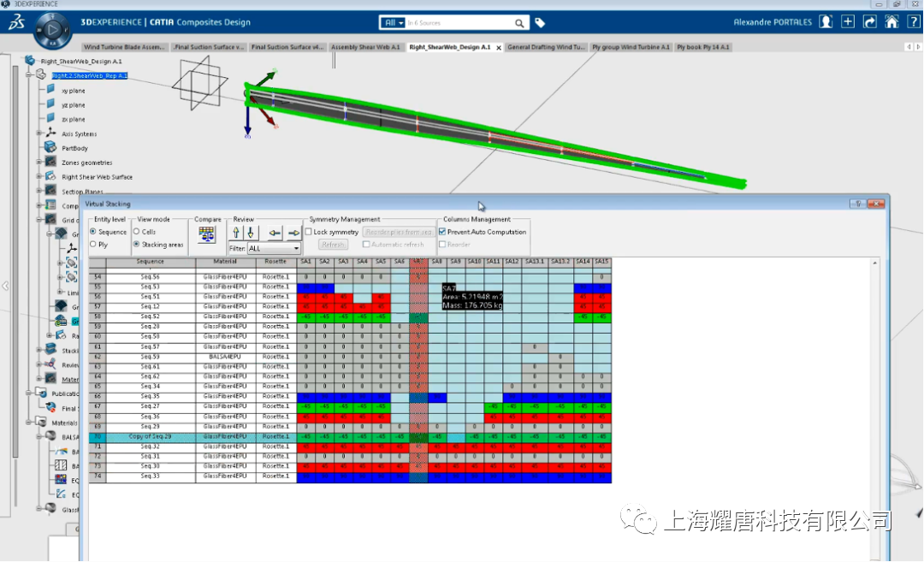
Task: Select the yz plane icon in tree
Action: coord(50,104)
